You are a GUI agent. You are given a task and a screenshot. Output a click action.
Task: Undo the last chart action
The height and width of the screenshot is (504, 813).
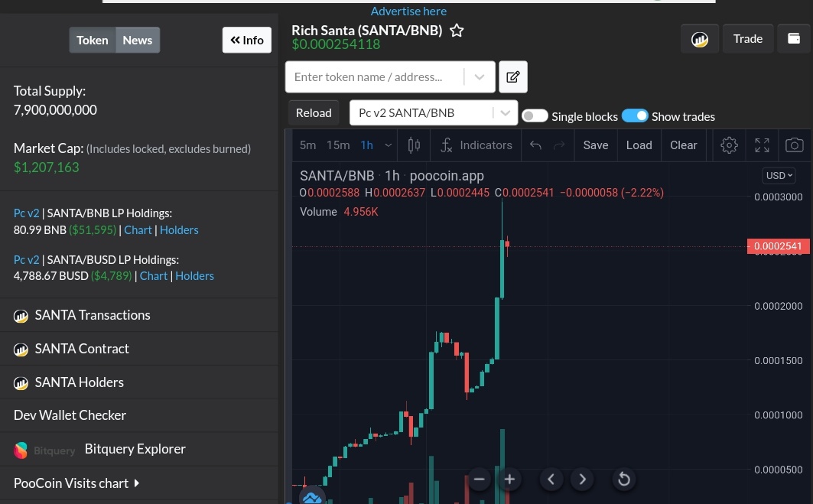(535, 145)
